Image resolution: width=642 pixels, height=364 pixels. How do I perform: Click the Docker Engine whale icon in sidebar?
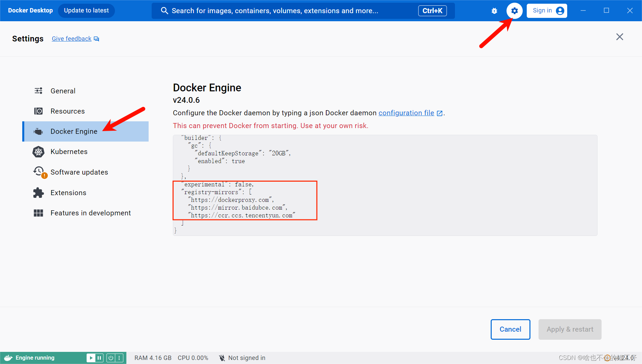click(x=38, y=131)
